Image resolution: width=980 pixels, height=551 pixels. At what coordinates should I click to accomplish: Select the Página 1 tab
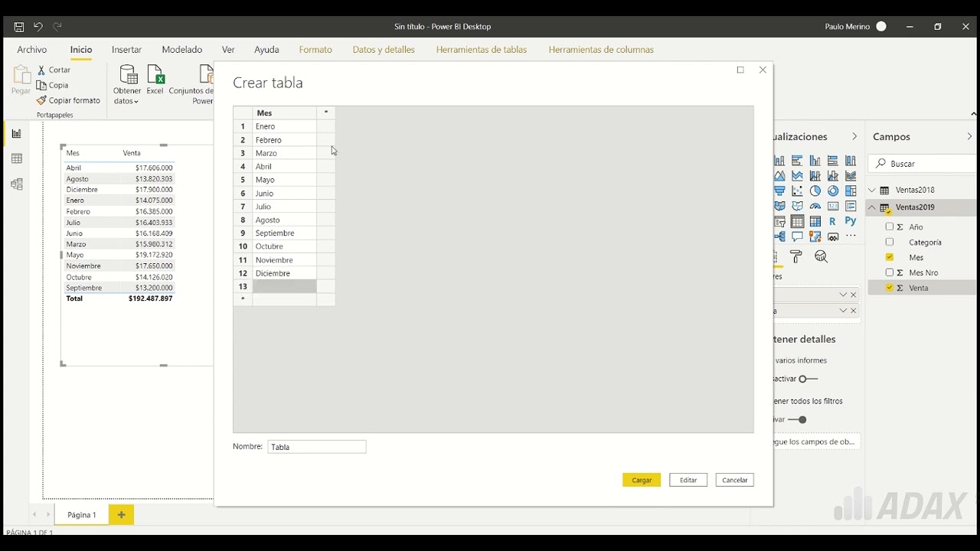coord(82,515)
